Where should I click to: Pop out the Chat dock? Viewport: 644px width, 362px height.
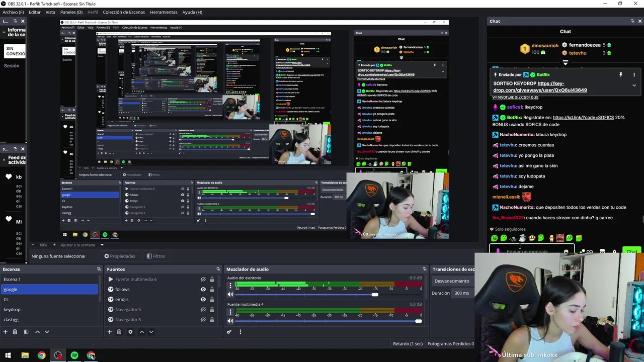[x=632, y=21]
